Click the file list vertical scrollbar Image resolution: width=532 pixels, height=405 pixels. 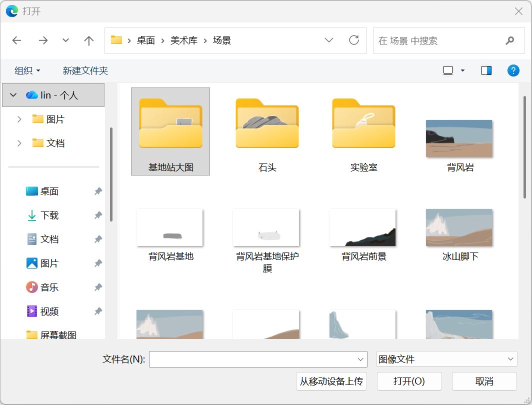click(525, 147)
